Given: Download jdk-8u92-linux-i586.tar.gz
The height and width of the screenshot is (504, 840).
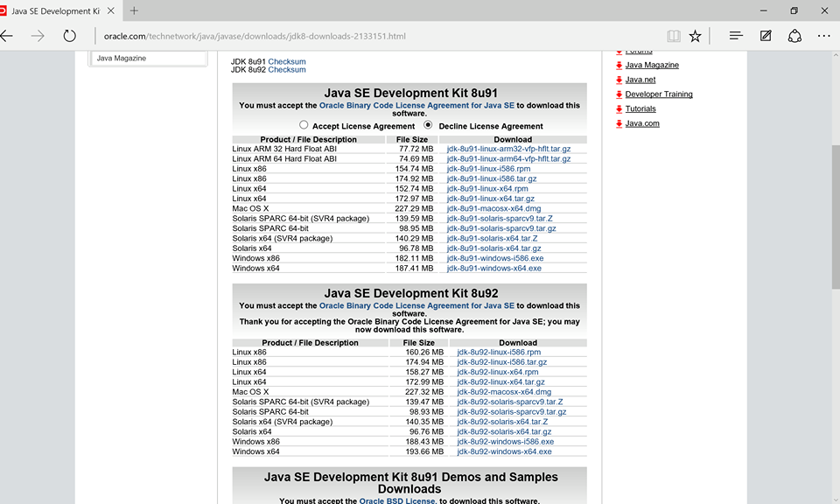Looking at the screenshot, I should 502,362.
